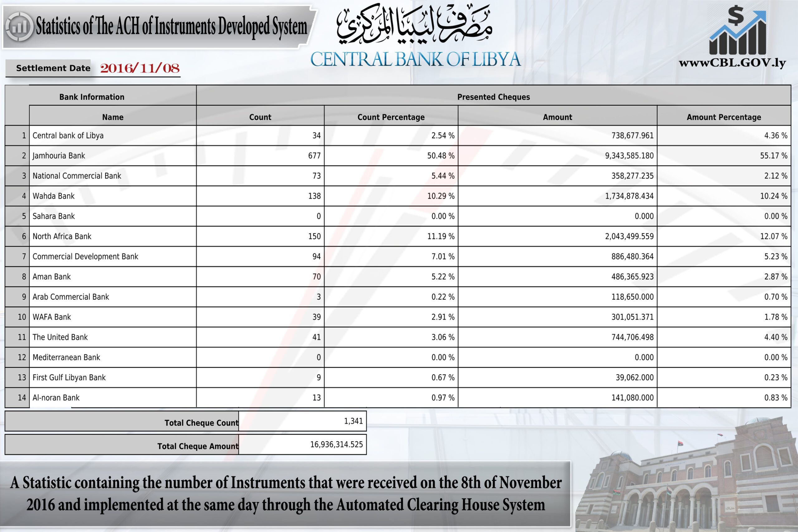Click Central bank of Libya amount 738,677.961
This screenshot has width=798, height=532.
pos(632,135)
